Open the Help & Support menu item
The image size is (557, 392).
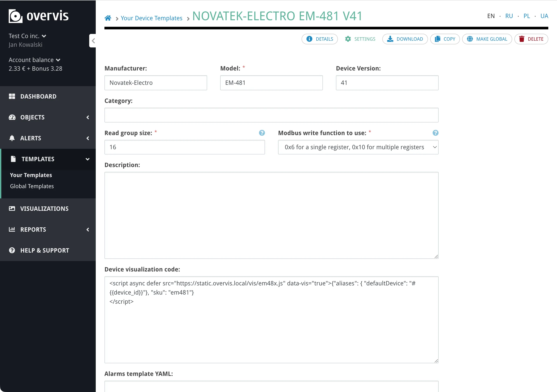point(48,250)
